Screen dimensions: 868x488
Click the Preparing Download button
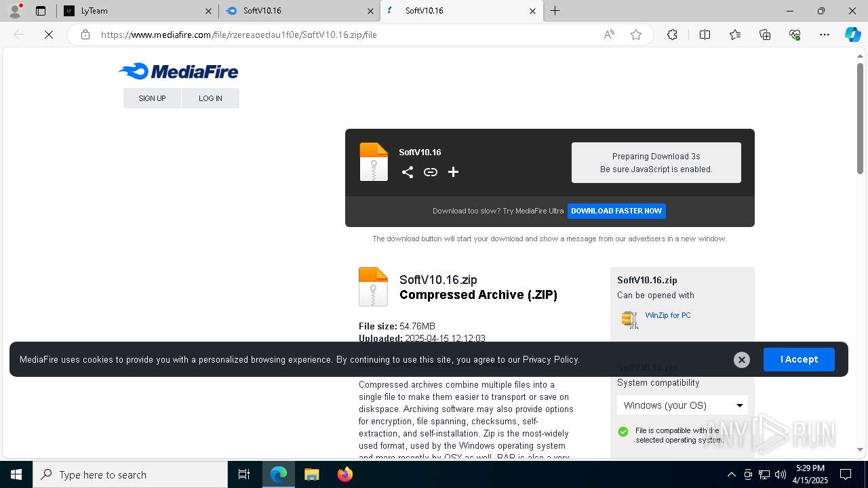click(x=656, y=163)
